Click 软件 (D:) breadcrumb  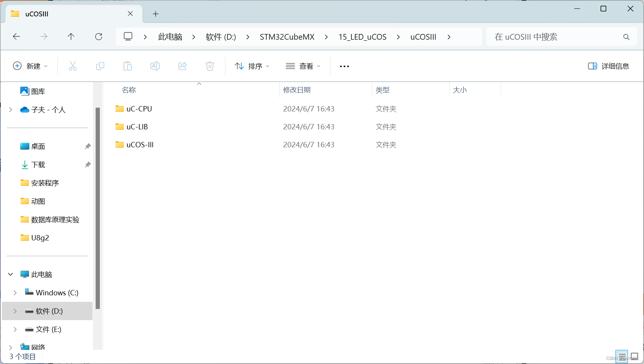(x=221, y=37)
